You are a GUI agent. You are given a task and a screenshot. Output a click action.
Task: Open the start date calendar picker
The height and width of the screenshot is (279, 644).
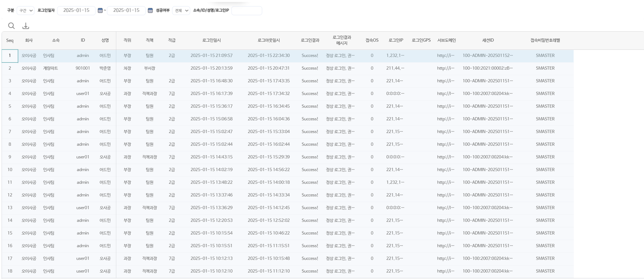pos(100,10)
